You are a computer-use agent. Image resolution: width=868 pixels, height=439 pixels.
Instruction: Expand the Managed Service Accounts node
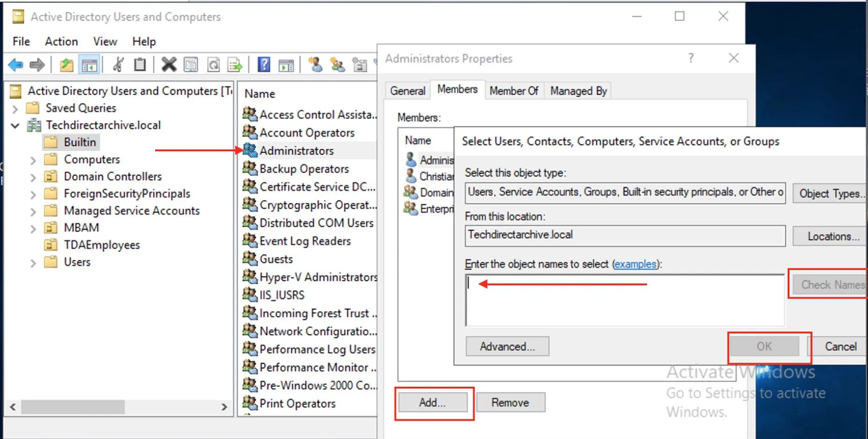(x=33, y=212)
